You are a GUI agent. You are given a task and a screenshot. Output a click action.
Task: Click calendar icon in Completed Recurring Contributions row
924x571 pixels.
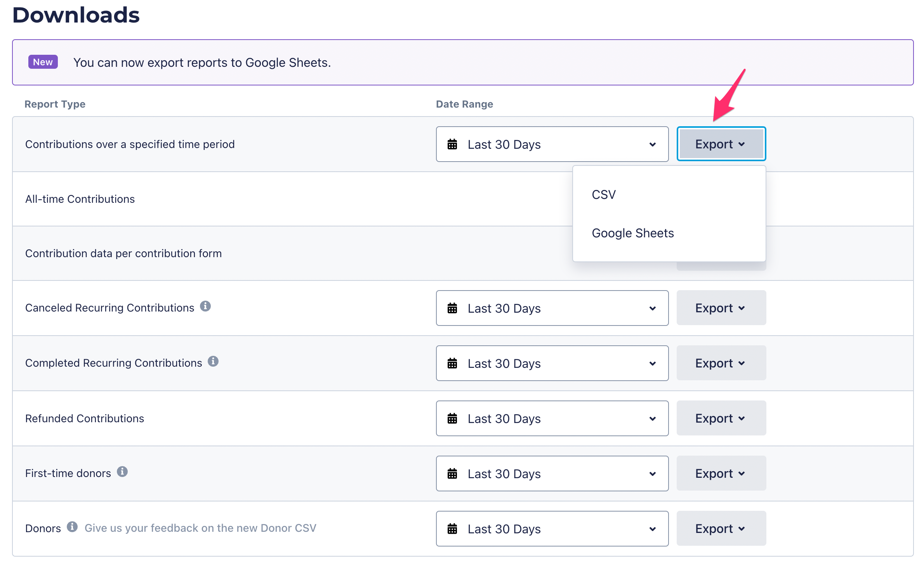(x=452, y=363)
